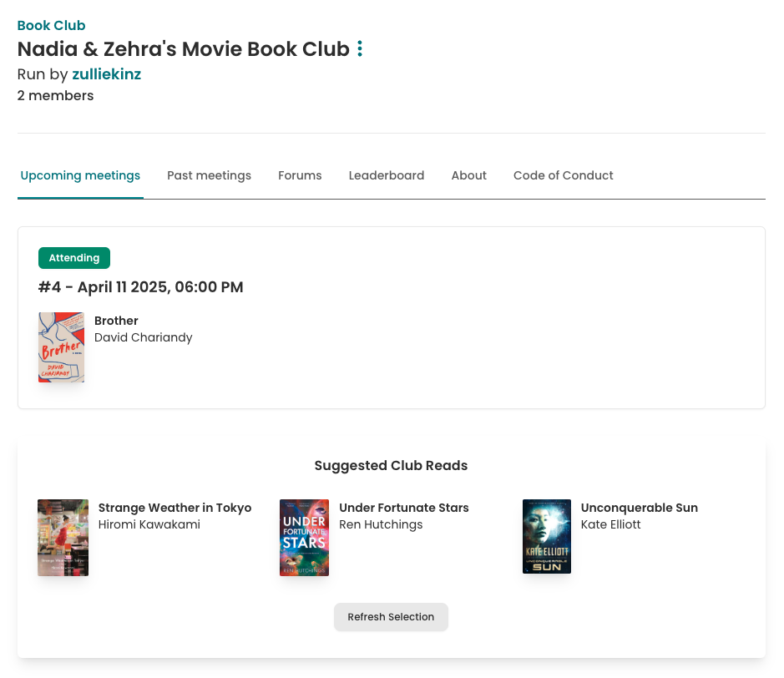Open the Code of Conduct tab
Screen dimensions: 784x678
[563, 175]
